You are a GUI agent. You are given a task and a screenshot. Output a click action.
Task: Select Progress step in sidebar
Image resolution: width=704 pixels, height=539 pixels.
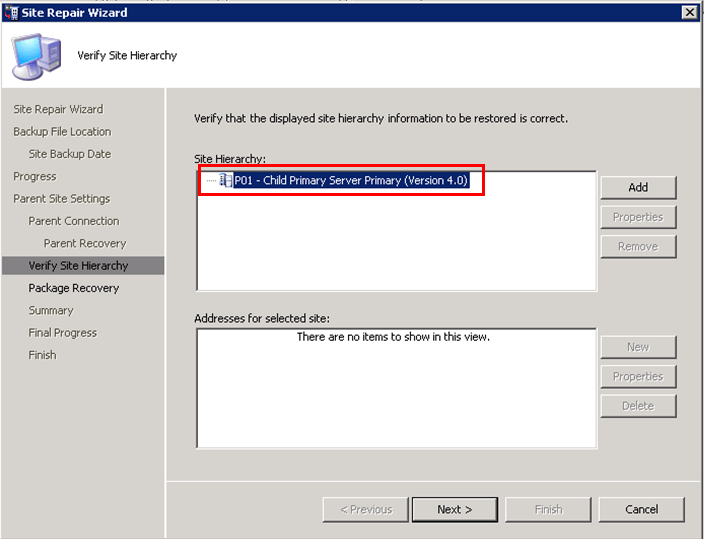coord(35,177)
